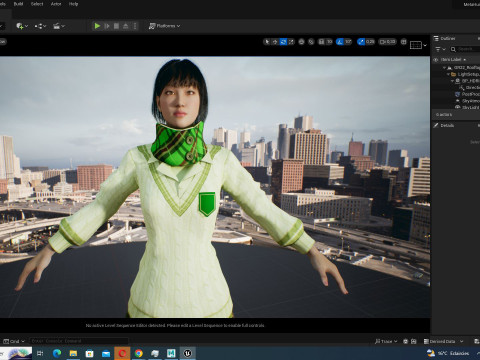Viewport: 480px width, 360px height.
Task: Open the teal M app taskbar icon
Action: click(171, 353)
